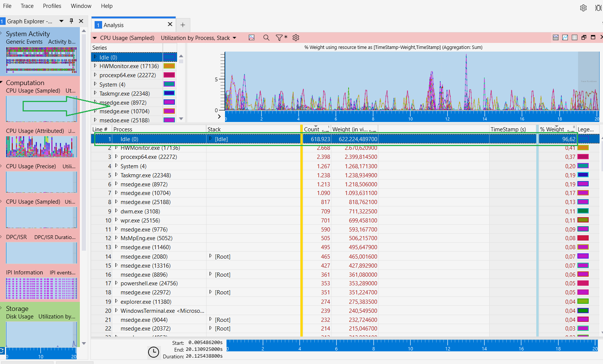Switch to graph and table layout
This screenshot has height=364, width=603.
pyautogui.click(x=556, y=37)
